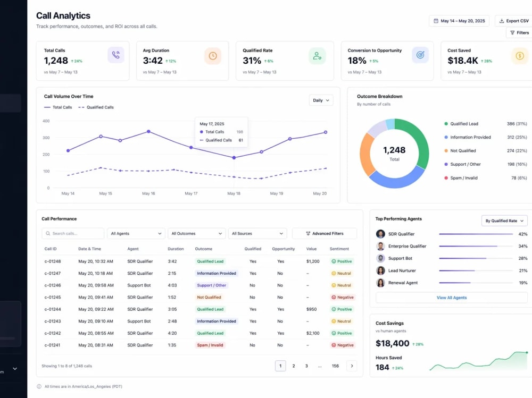Open the May 14 – May 20, 2025 date picker

tap(459, 21)
